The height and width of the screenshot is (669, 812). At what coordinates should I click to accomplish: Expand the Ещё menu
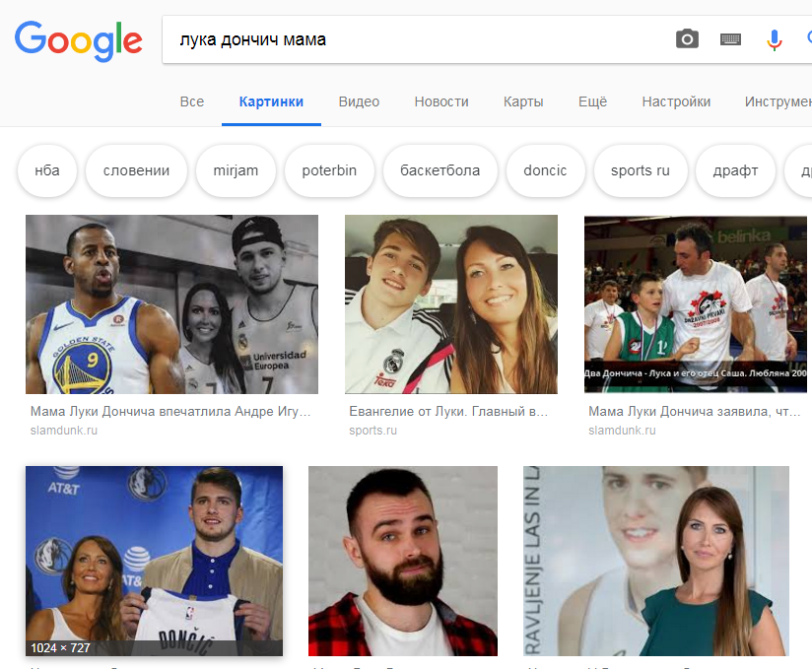point(592,101)
